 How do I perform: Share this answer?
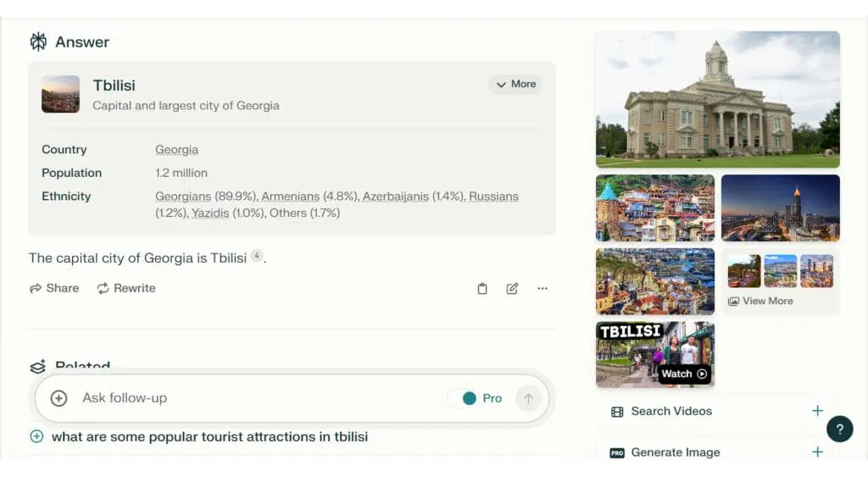click(x=54, y=288)
